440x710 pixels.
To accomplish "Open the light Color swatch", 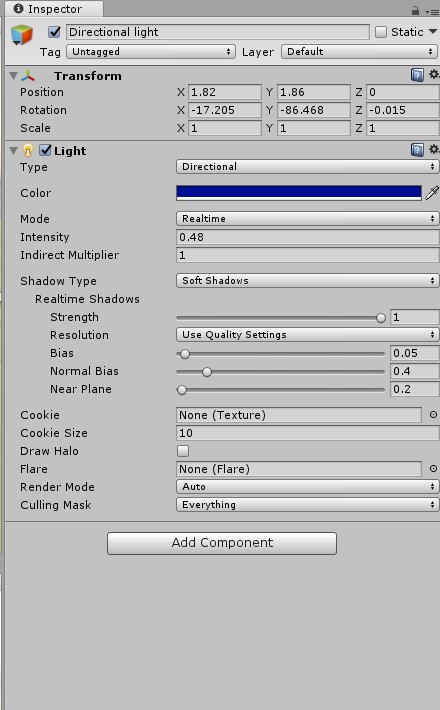I will point(299,193).
